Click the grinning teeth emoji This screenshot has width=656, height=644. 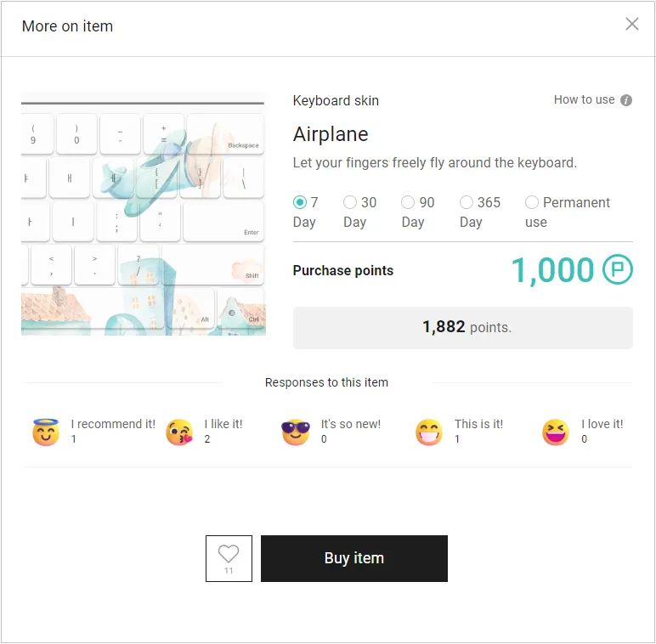pyautogui.click(x=429, y=432)
